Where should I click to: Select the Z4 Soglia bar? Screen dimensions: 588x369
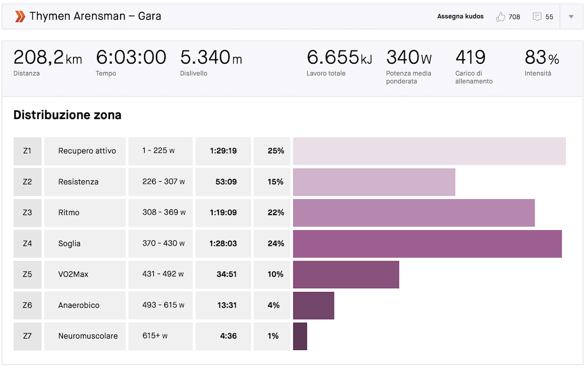[427, 244]
